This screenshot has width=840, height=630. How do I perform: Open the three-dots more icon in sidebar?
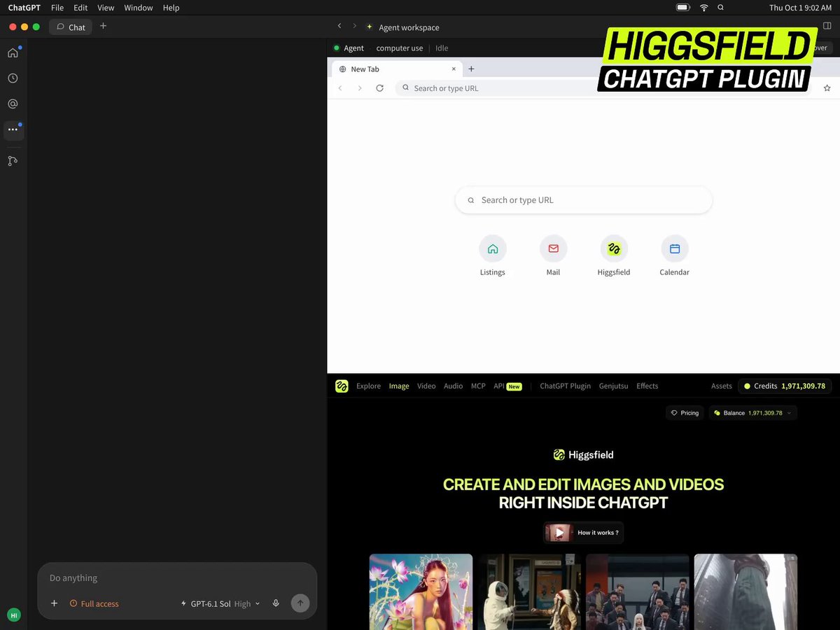click(x=13, y=129)
